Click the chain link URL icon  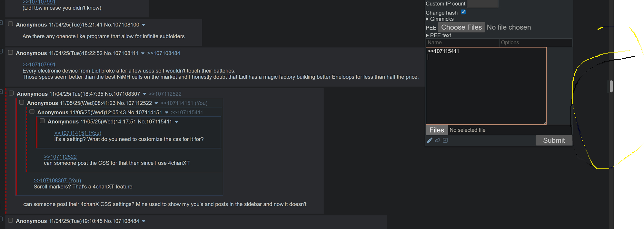point(437,140)
